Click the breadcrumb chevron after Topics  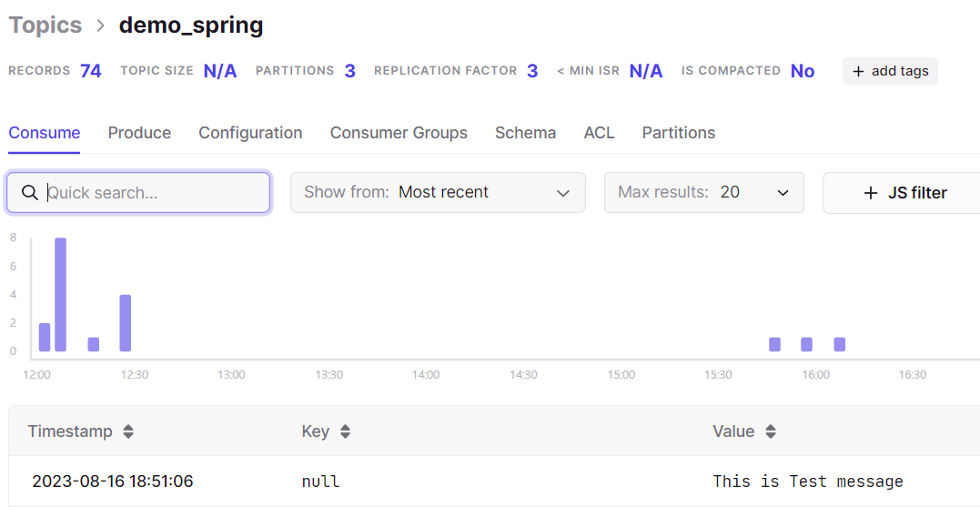point(101,25)
